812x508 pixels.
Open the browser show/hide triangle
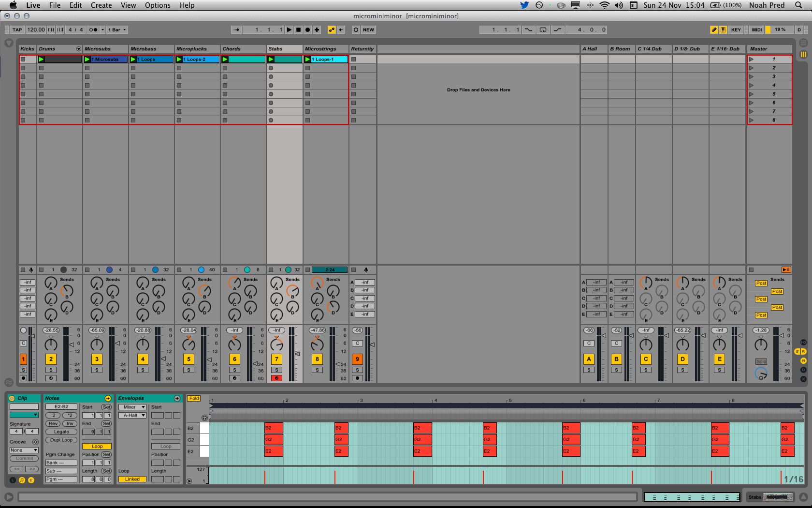pyautogui.click(x=9, y=43)
